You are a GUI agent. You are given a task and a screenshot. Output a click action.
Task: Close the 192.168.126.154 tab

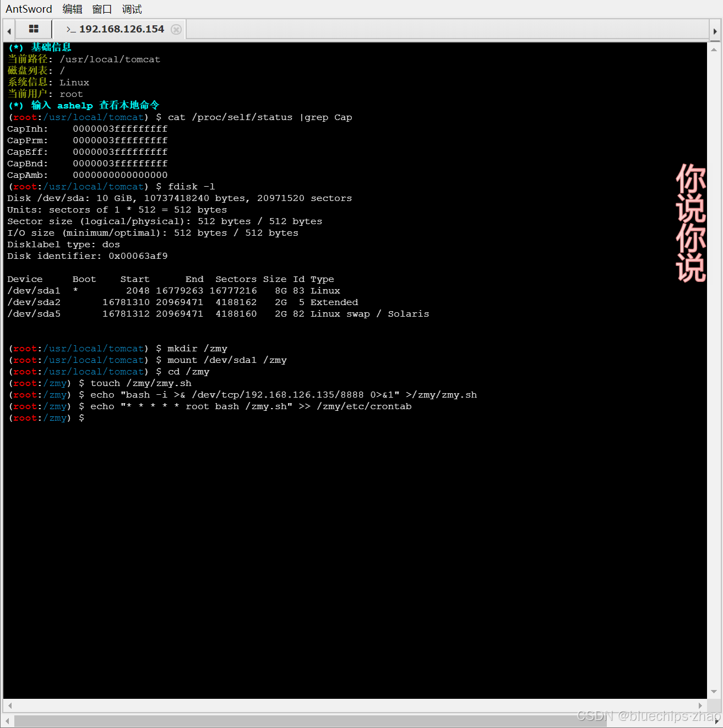coord(176,29)
